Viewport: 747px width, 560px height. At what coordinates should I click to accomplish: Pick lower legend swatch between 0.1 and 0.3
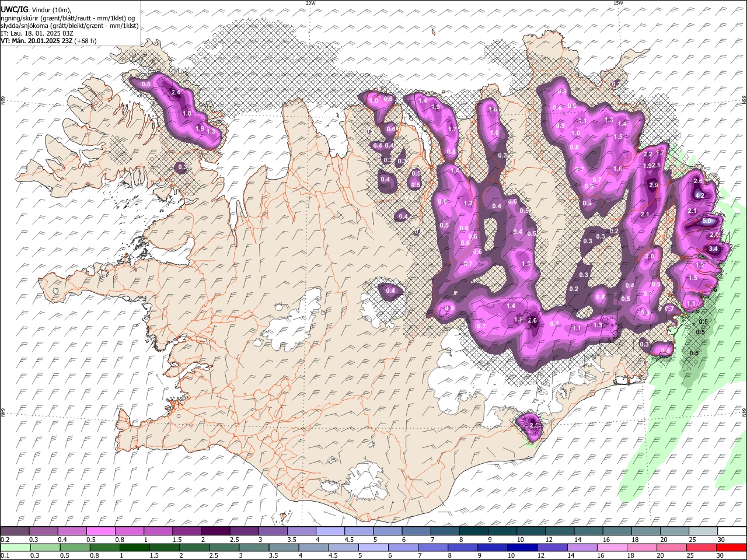[x=15, y=547]
